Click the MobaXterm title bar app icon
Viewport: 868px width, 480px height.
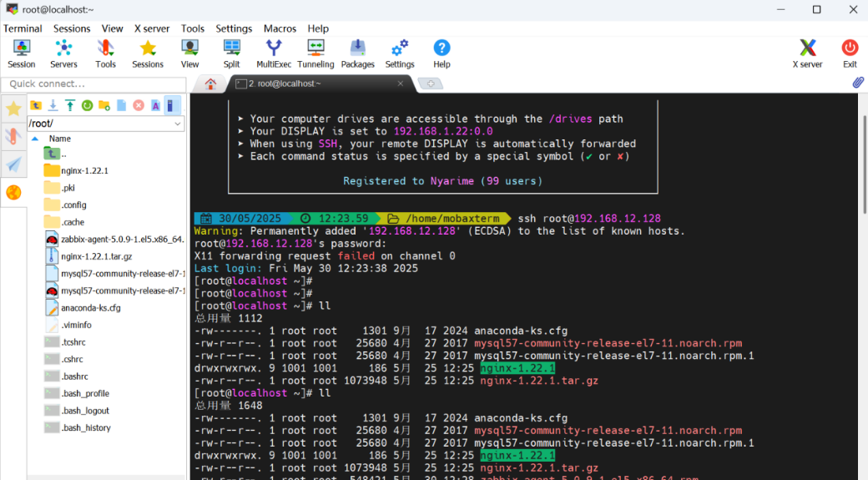[12, 9]
